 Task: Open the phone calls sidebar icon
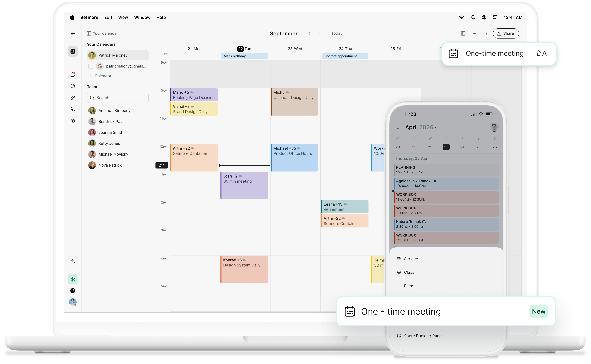(73, 109)
